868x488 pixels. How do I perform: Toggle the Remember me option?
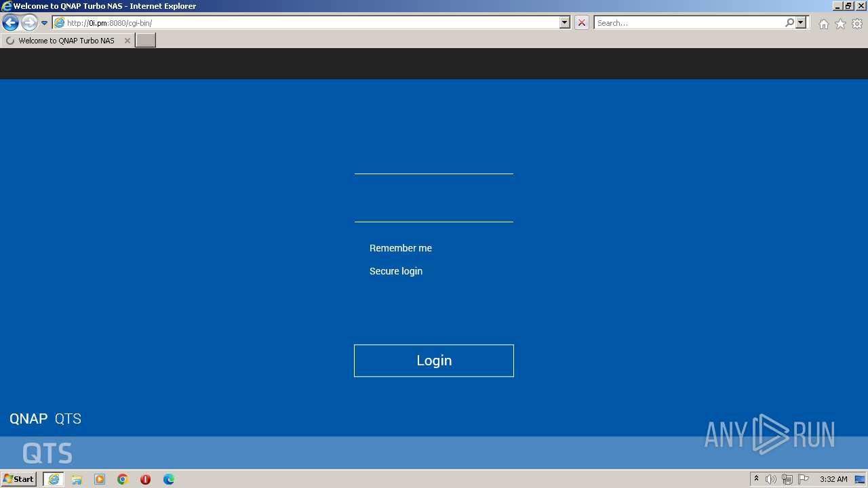coord(400,248)
